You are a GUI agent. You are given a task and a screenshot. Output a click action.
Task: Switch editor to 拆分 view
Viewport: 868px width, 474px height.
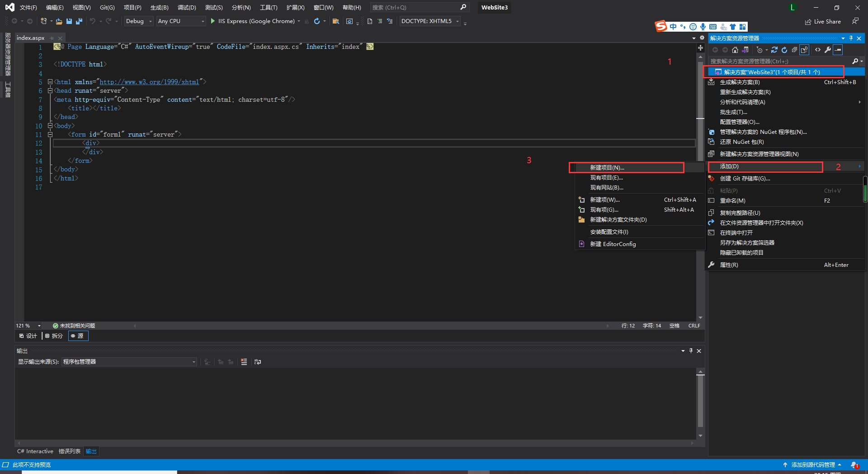pos(54,336)
